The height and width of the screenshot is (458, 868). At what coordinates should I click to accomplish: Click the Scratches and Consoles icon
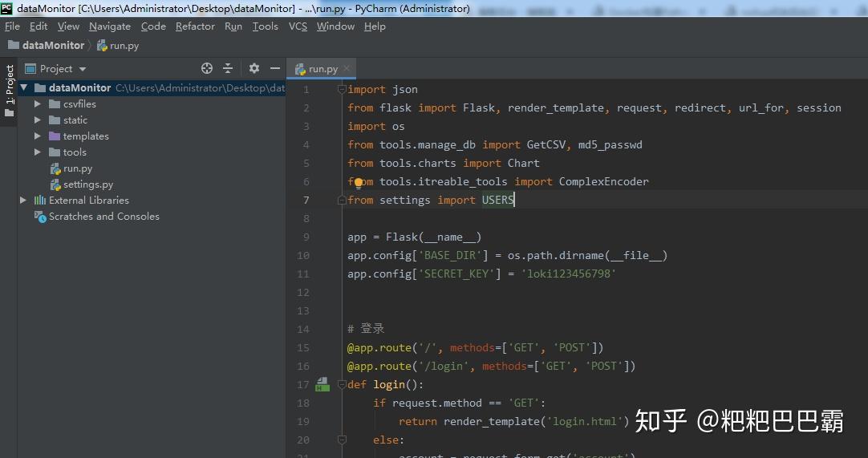[40, 217]
